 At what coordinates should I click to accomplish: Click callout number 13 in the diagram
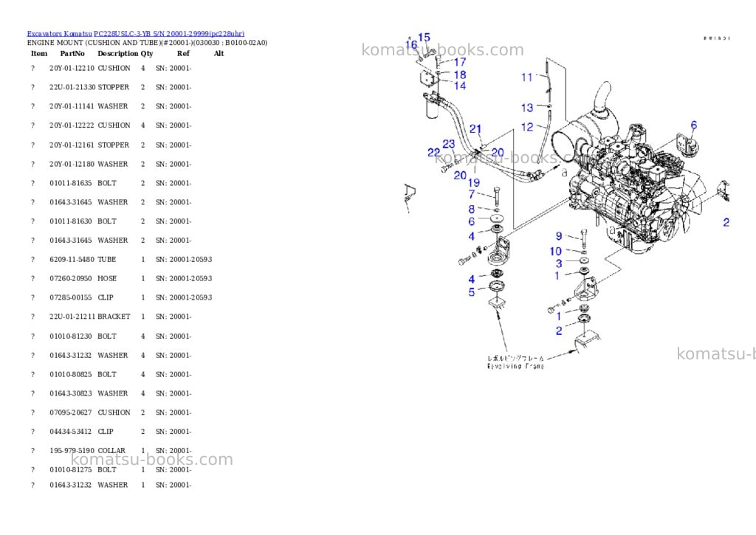[x=527, y=108]
